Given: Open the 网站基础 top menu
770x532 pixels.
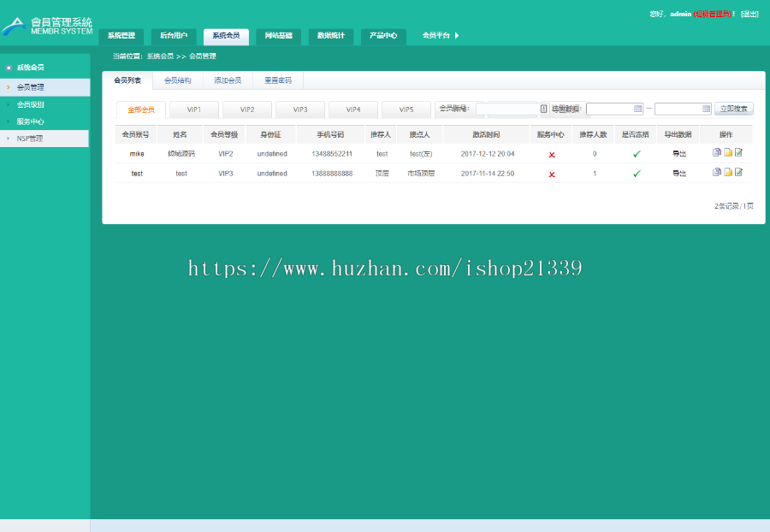Looking at the screenshot, I should click(278, 36).
